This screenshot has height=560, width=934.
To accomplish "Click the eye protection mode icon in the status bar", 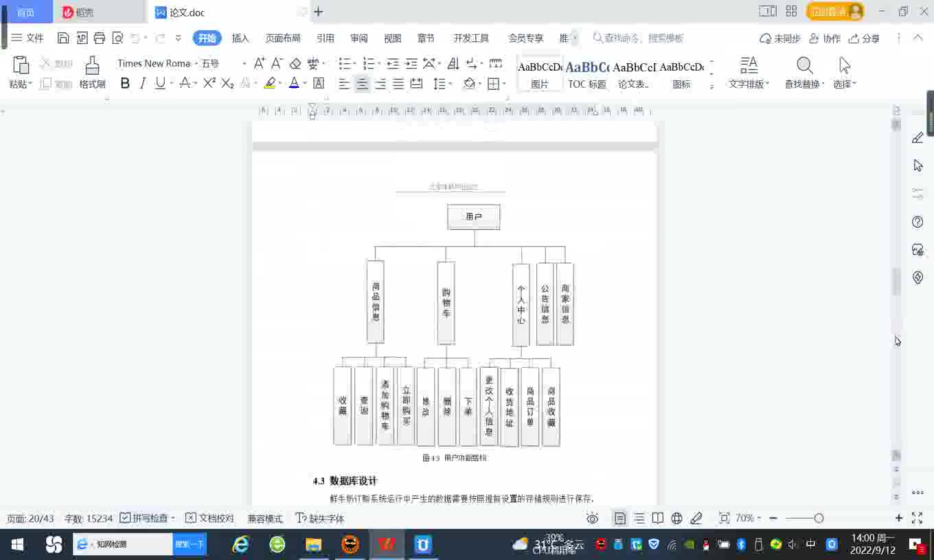I will click(x=593, y=518).
